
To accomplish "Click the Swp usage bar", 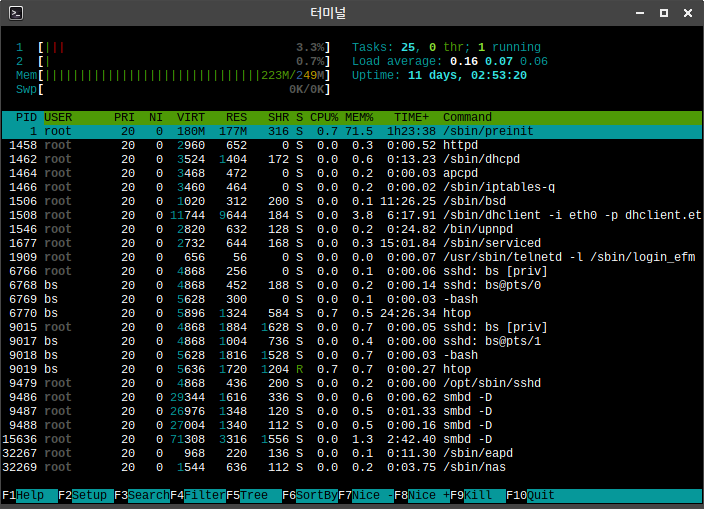I will click(x=173, y=89).
